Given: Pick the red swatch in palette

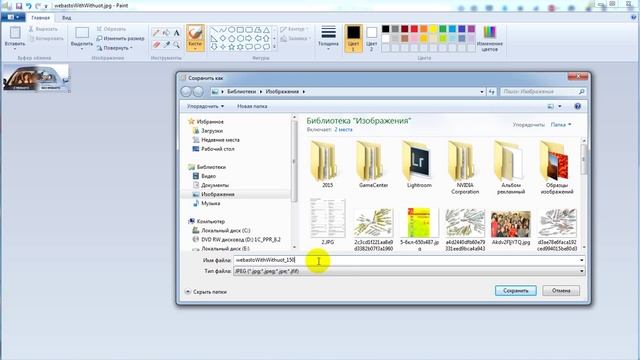Looking at the screenshot, I should tap(414, 29).
